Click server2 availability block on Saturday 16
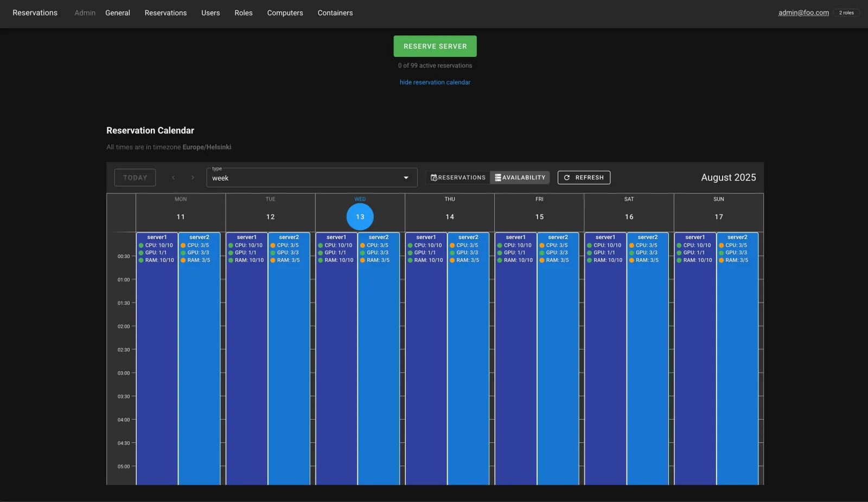Screen dimensions: 868x502 [x=648, y=358]
